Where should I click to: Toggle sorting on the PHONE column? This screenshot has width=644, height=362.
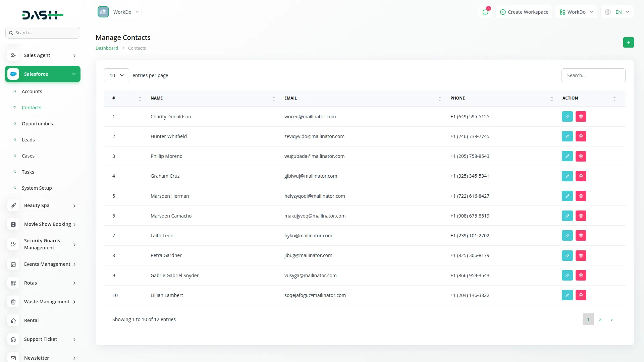(x=551, y=98)
